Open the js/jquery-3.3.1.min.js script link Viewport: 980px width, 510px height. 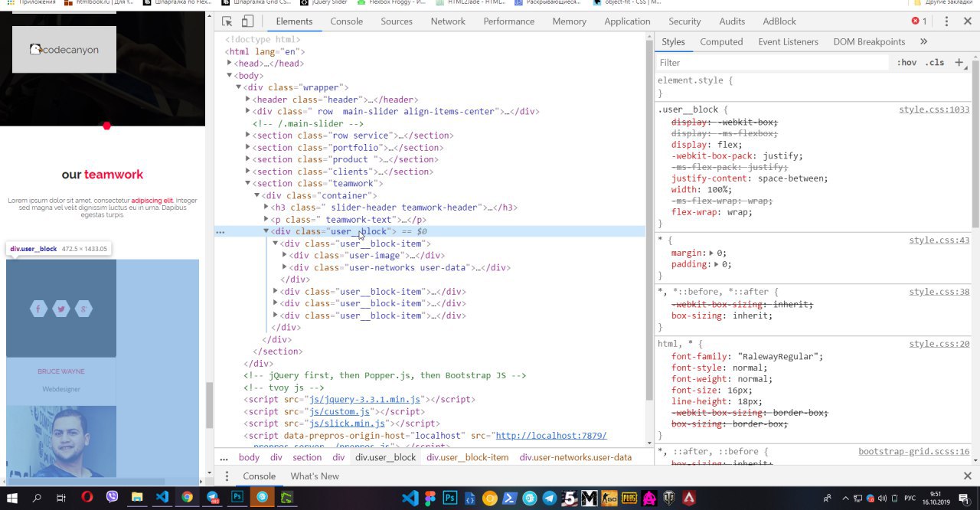click(x=365, y=400)
